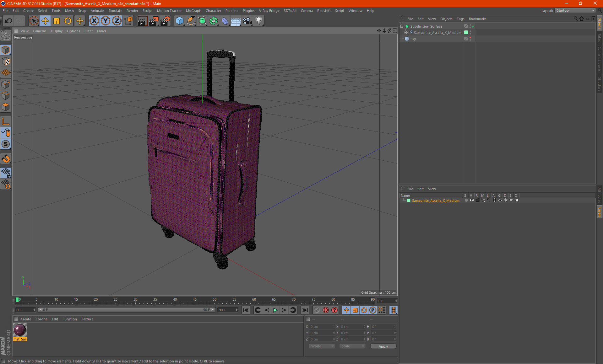
Task: Click the Undo arrow icon
Action: click(x=8, y=21)
